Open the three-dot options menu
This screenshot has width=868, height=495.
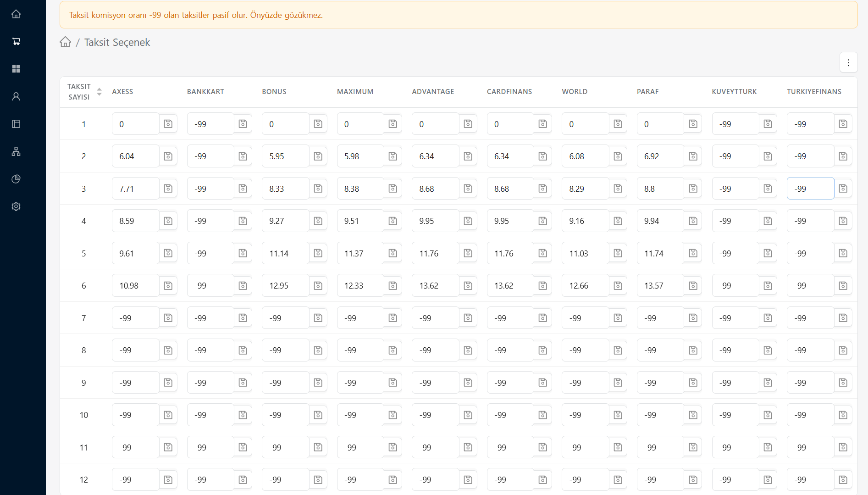(x=848, y=62)
